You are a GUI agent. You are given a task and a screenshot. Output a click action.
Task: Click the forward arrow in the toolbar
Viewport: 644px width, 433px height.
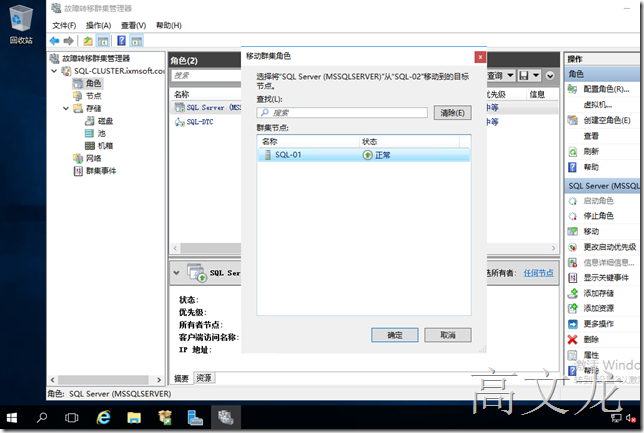[69, 41]
